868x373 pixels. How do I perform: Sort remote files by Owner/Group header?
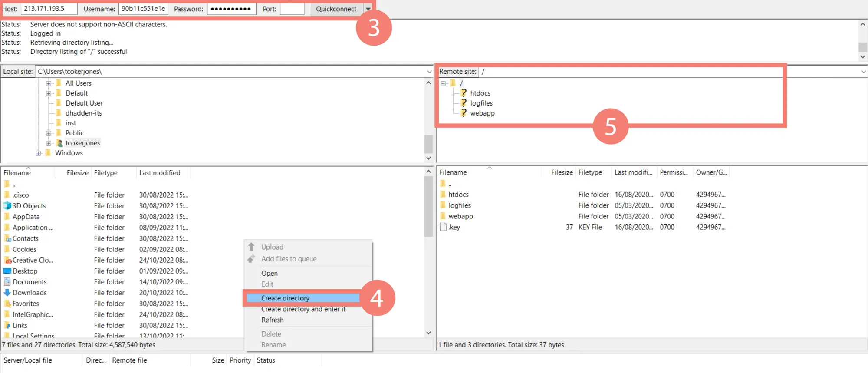pos(711,172)
